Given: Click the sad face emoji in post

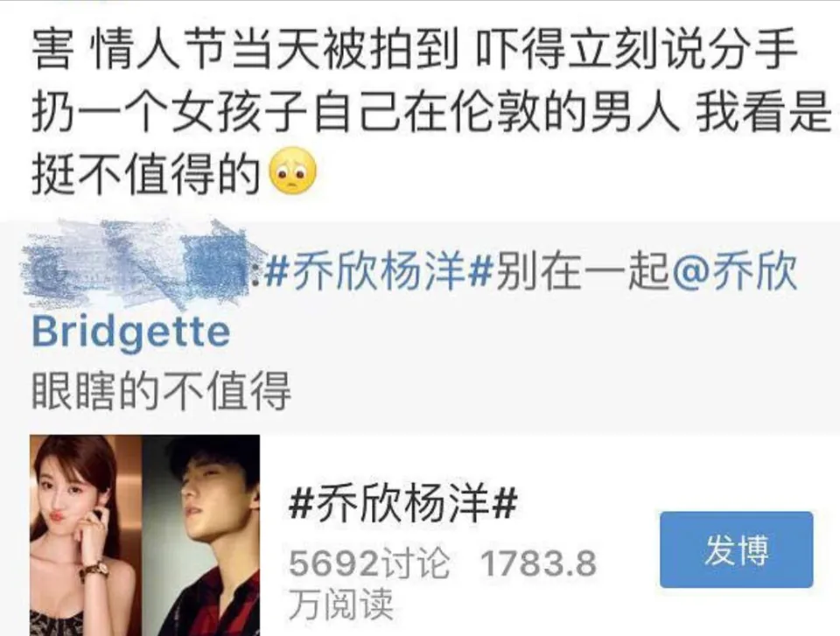Looking at the screenshot, I should (294, 171).
